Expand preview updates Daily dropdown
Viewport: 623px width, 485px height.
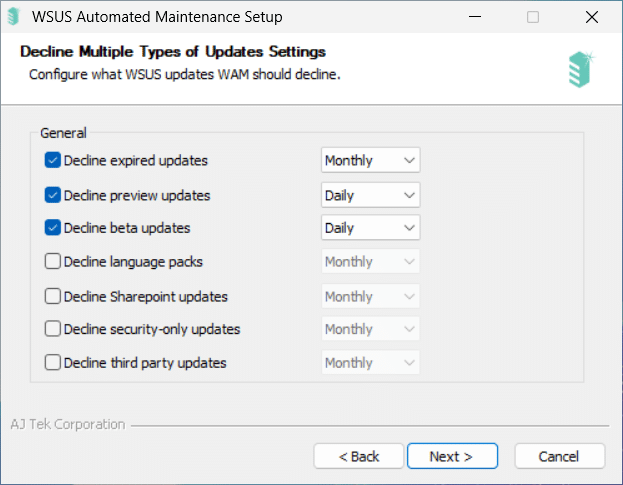(x=370, y=195)
